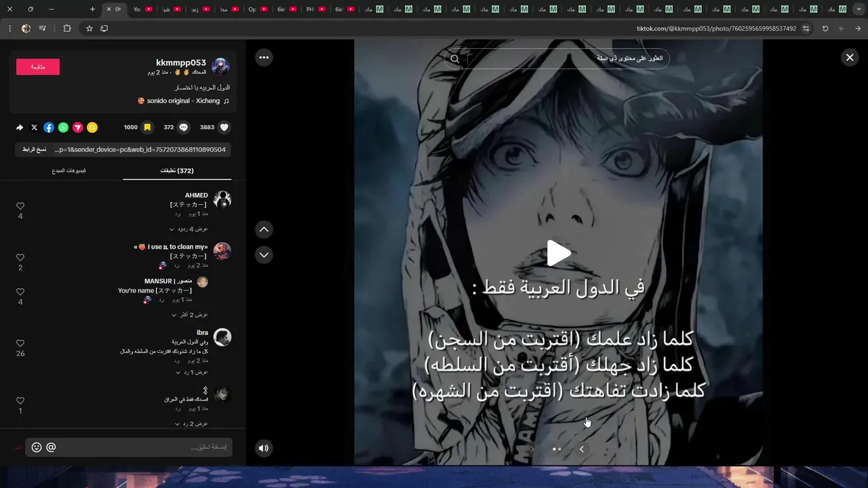Go back in browser history
This screenshot has height=488, width=868.
coord(858,28)
